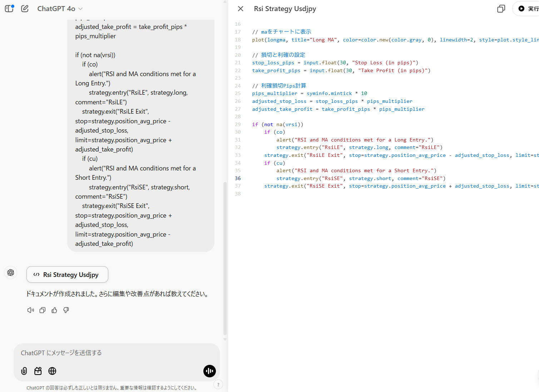Click strategy.entry("RsiLE") line in editor
This screenshot has height=392, width=539.
coord(359,147)
